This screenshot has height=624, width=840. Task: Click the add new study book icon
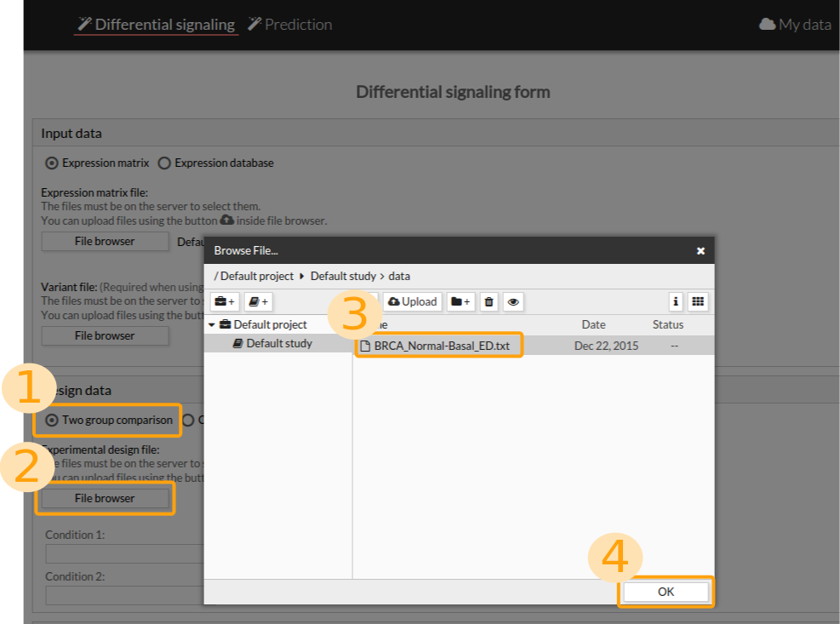[258, 301]
